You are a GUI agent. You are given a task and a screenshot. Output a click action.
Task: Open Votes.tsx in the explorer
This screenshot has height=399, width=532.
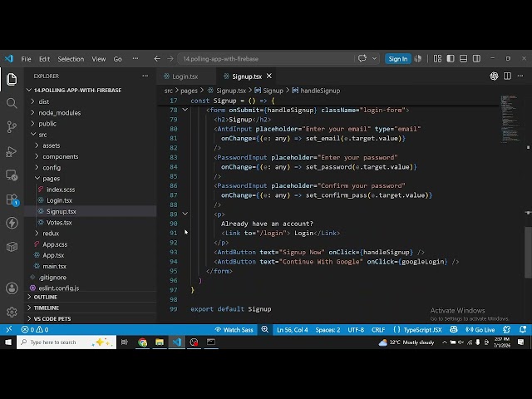(59, 223)
